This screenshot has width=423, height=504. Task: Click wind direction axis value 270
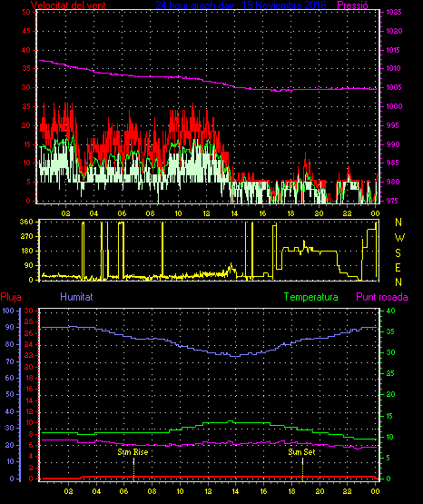tap(26, 237)
